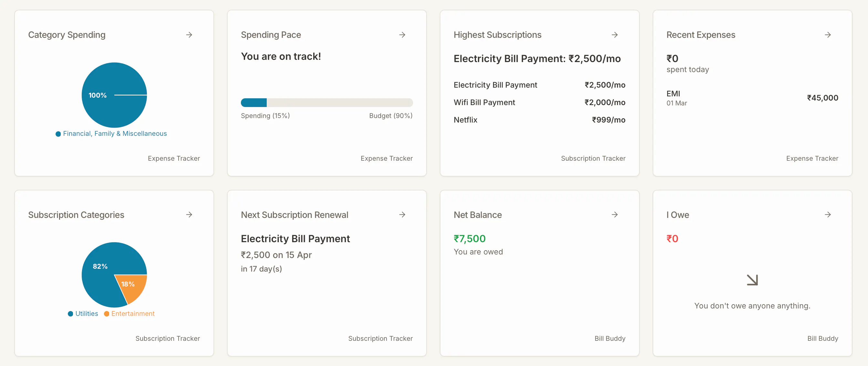Toggle Utilities legend in subscription chart
Viewport: 868px width, 366px height.
coord(83,314)
